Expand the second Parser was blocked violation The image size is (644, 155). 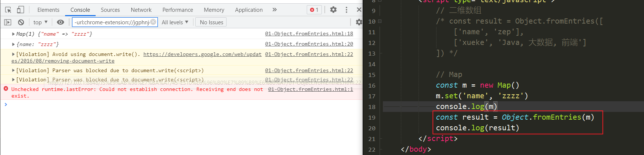pyautogui.click(x=13, y=80)
